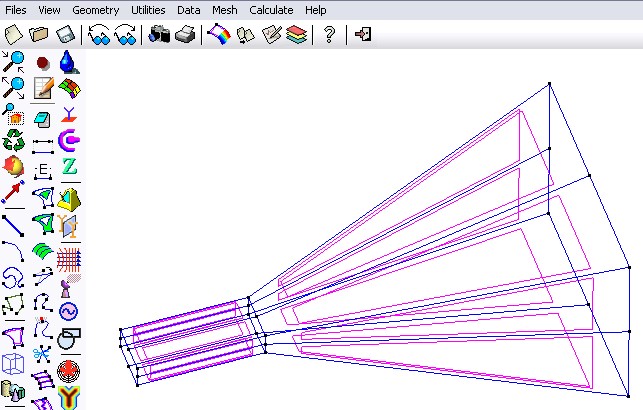
Task: Open the Files menu
Action: pyautogui.click(x=16, y=10)
